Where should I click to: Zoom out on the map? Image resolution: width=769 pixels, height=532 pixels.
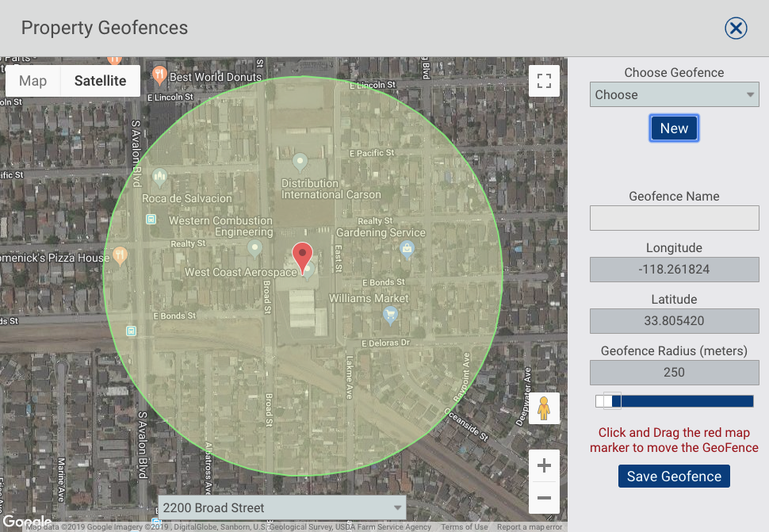pos(544,498)
